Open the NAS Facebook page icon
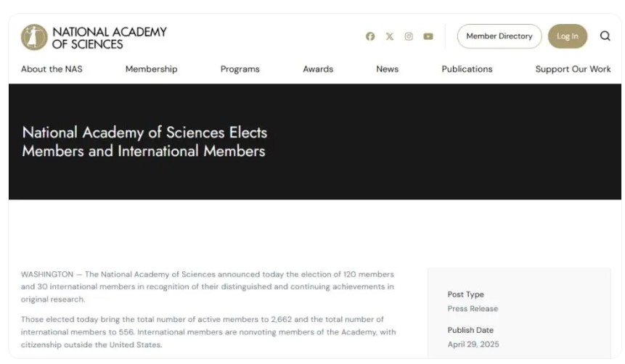The image size is (625, 364). [370, 36]
